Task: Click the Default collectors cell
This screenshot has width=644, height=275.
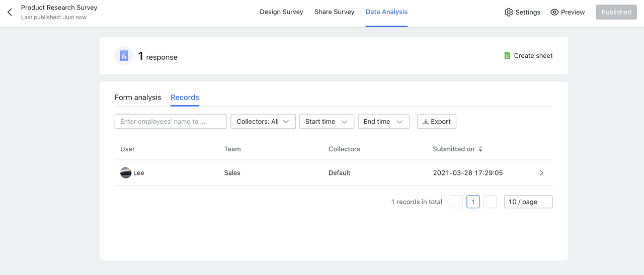Action: click(x=340, y=173)
